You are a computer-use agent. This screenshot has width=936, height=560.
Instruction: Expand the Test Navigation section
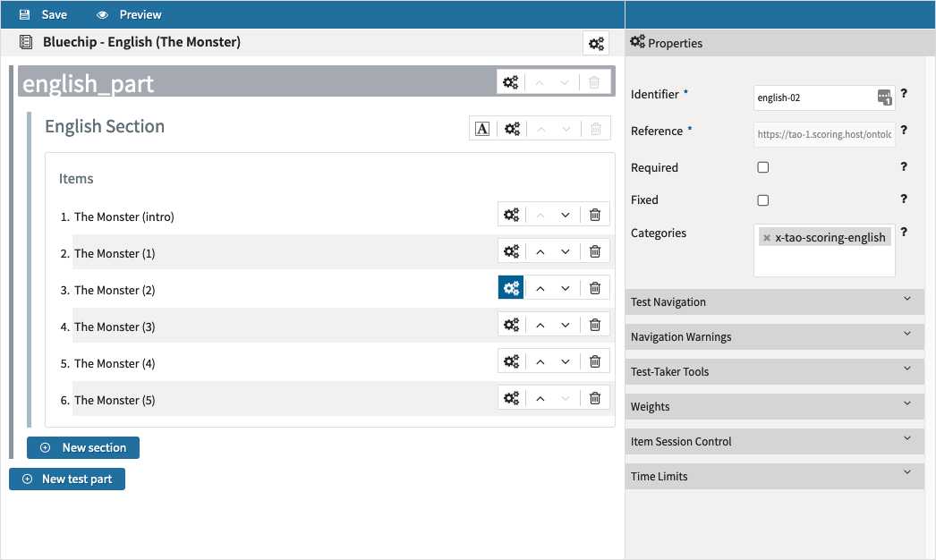click(x=775, y=301)
